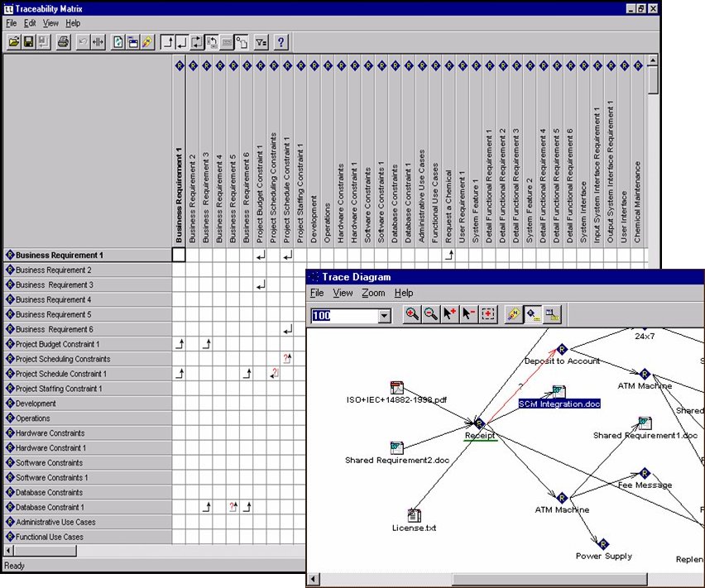Click the Administrative Use Cases row header

click(88, 522)
